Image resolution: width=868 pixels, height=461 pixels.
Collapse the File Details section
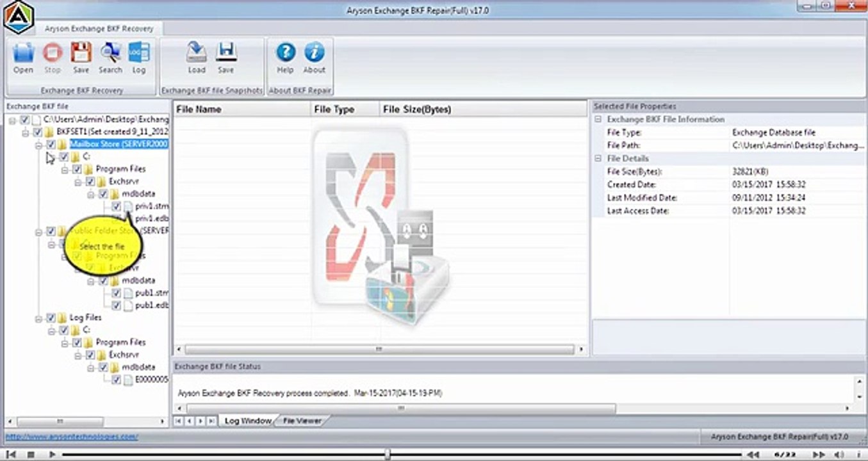coord(598,158)
